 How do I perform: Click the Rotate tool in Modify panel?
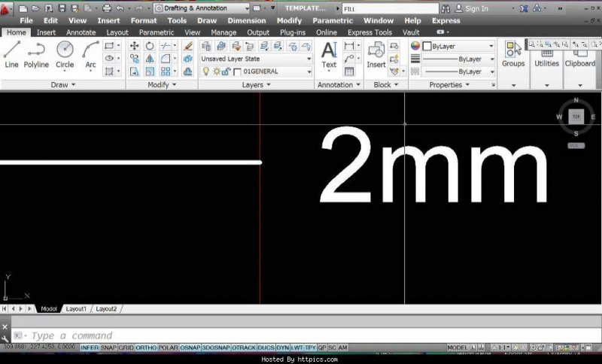pyautogui.click(x=149, y=46)
